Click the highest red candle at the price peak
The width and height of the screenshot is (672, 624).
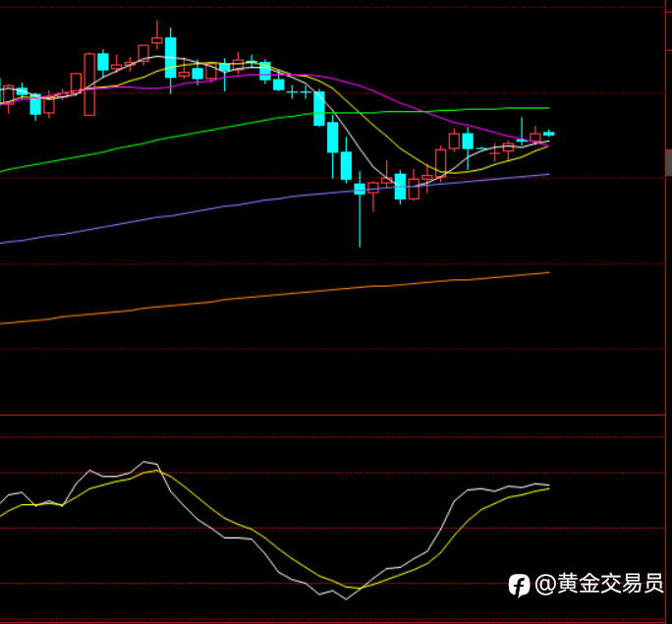coord(157,40)
